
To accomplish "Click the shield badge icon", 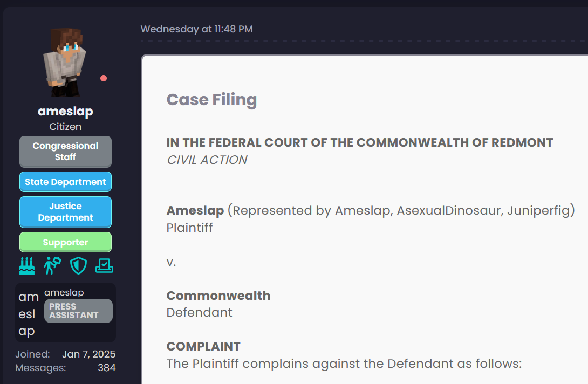I will pyautogui.click(x=79, y=265).
